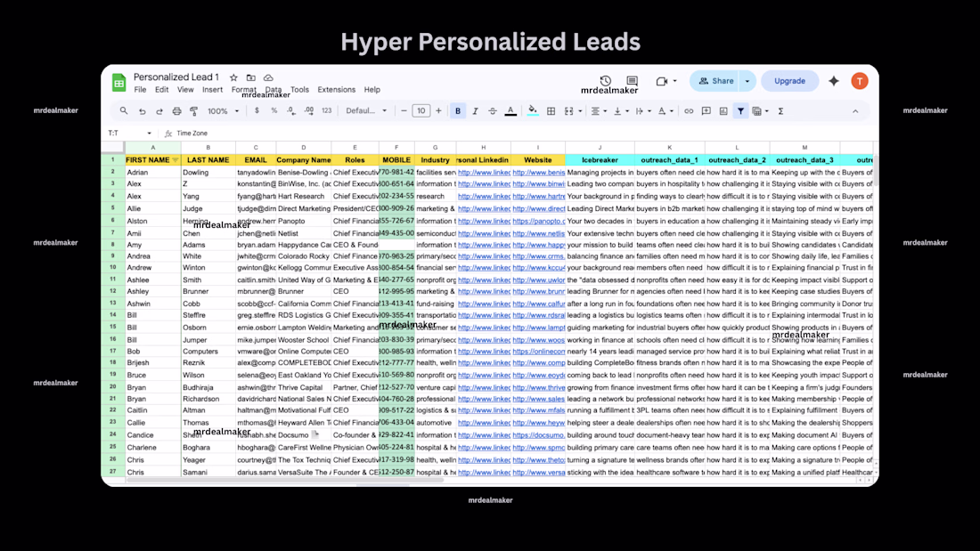The image size is (980, 551).
Task: Click the Share button
Action: [716, 81]
